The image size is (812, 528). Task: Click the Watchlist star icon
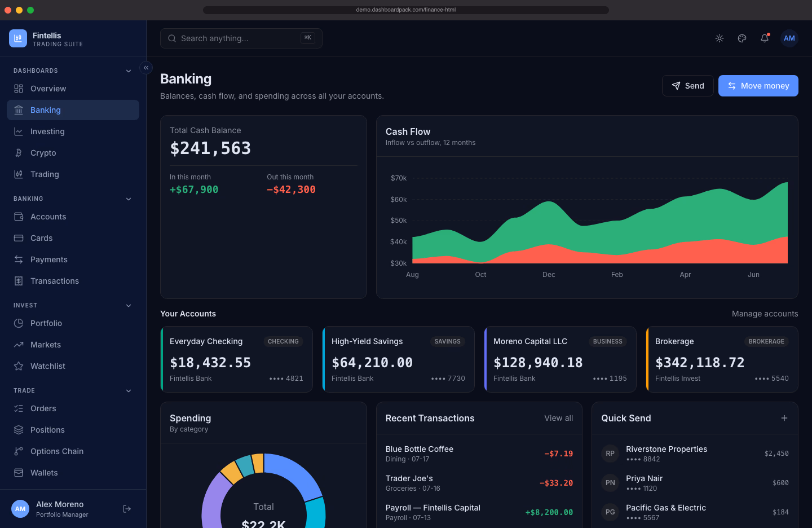click(19, 366)
